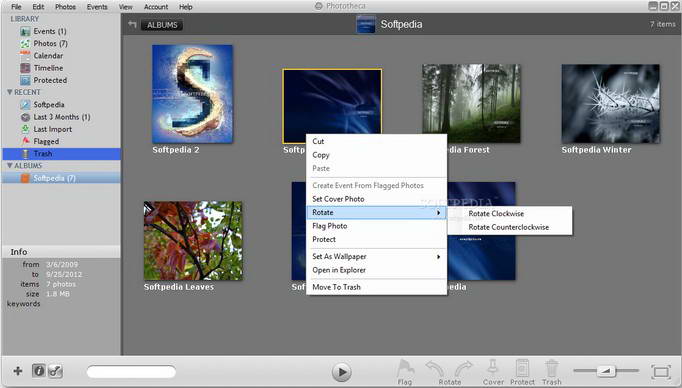
Task: Click the 7 items count text
Action: pos(663,24)
